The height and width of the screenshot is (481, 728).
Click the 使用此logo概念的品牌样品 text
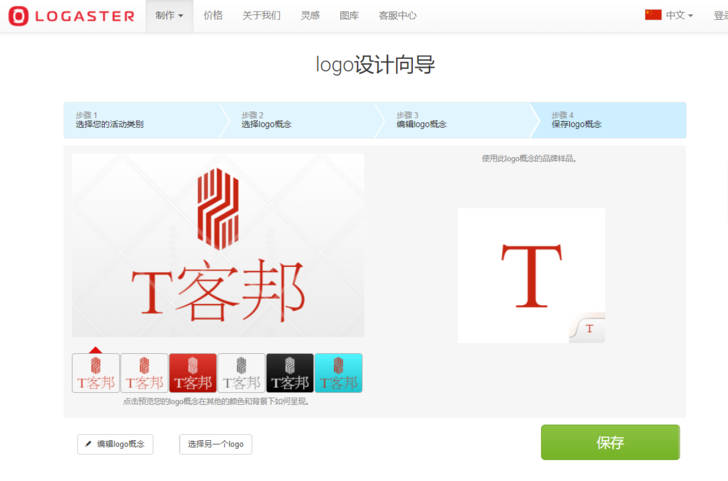(x=529, y=159)
